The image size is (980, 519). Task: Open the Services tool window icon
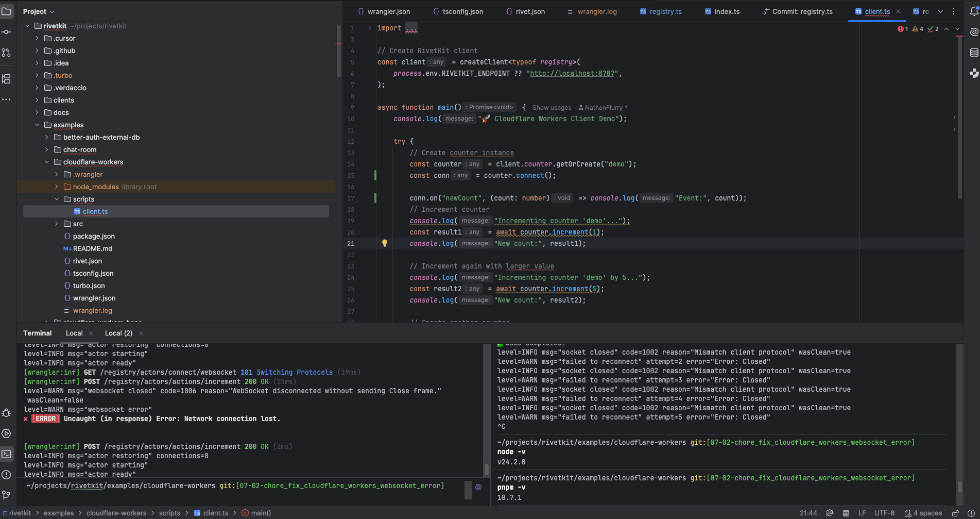6,434
